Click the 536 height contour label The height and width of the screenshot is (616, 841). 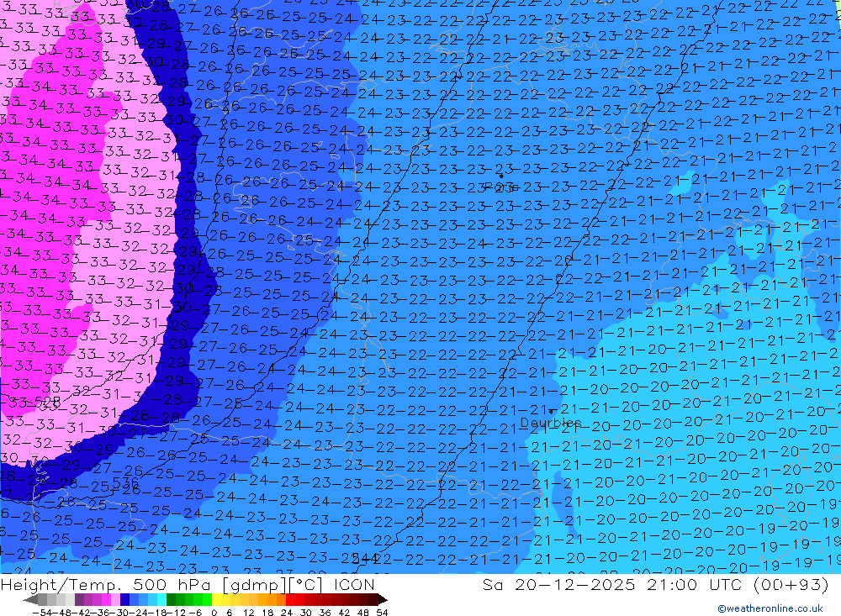124,483
